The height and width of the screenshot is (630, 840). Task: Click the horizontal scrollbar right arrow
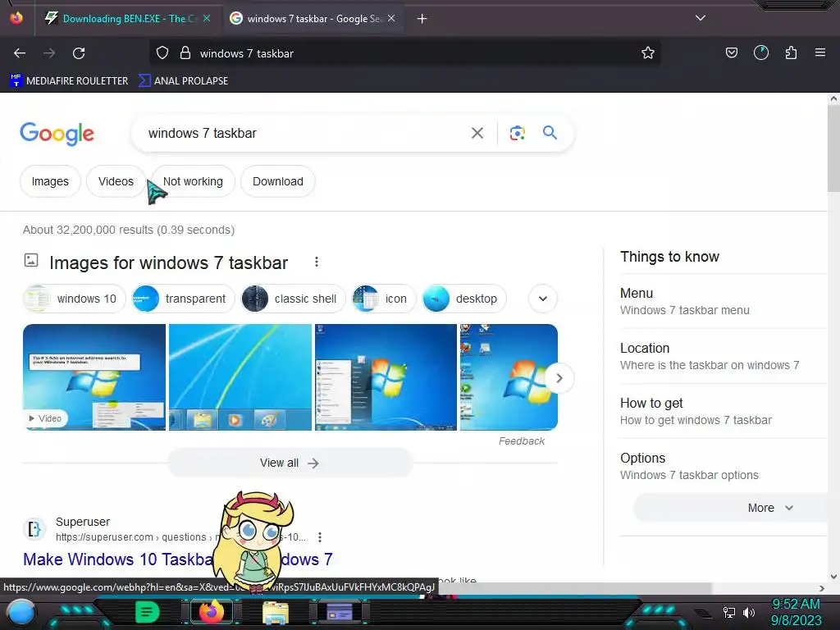click(822, 588)
